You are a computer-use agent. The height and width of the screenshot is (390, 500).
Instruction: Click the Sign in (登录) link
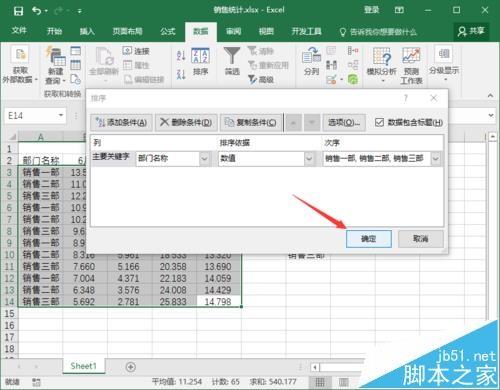371,10
